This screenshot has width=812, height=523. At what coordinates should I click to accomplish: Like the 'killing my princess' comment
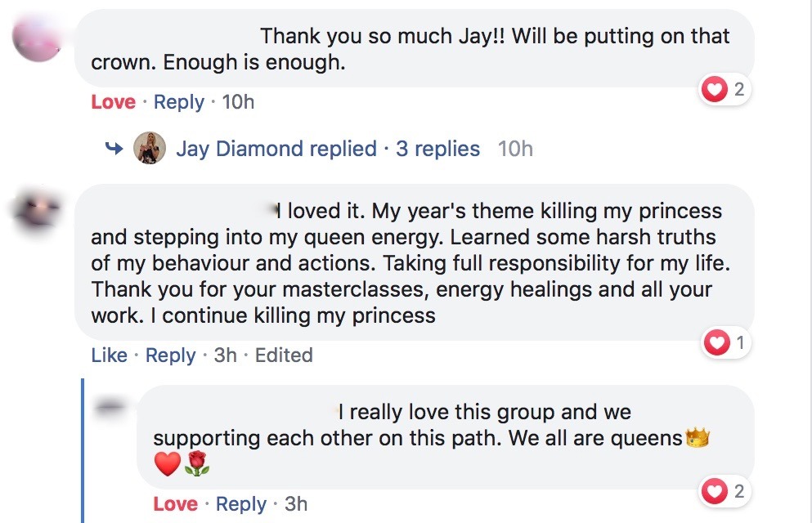109,355
